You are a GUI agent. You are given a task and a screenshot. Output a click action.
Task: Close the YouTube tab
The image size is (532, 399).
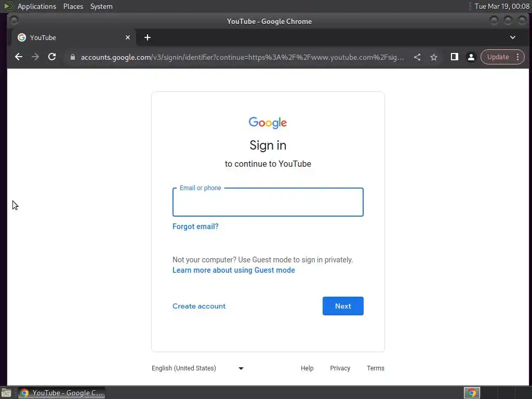click(128, 37)
